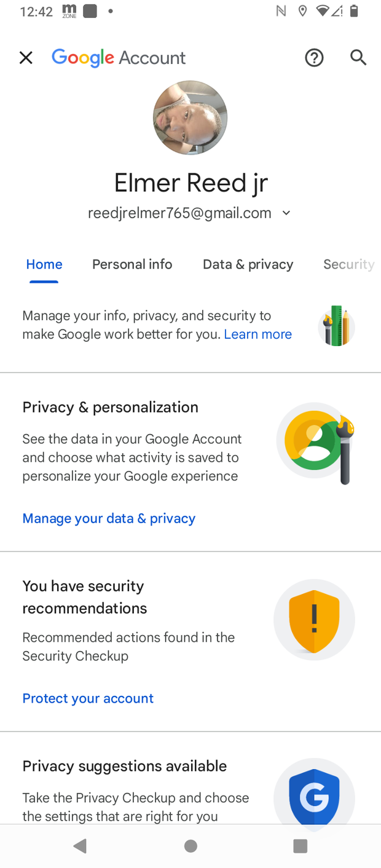The height and width of the screenshot is (868, 381).
Task: Select the Privacy suggestions available heading
Action: click(x=125, y=766)
